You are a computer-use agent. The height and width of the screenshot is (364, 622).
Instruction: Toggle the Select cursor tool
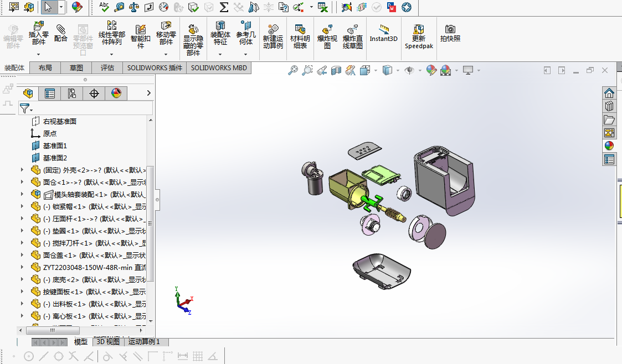pos(48,7)
